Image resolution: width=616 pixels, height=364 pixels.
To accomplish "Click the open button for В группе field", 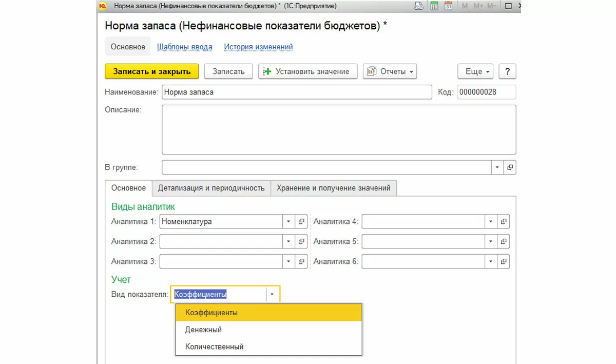I will [x=510, y=167].
